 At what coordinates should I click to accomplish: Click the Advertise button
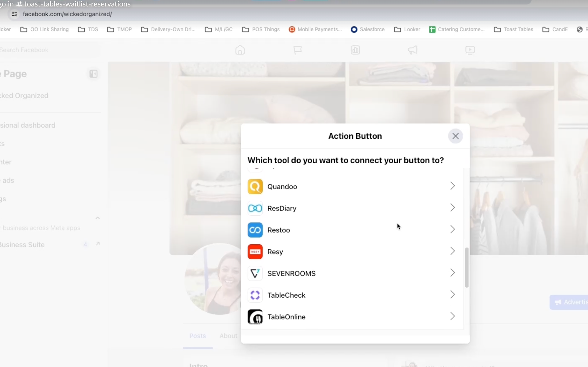[x=569, y=302]
